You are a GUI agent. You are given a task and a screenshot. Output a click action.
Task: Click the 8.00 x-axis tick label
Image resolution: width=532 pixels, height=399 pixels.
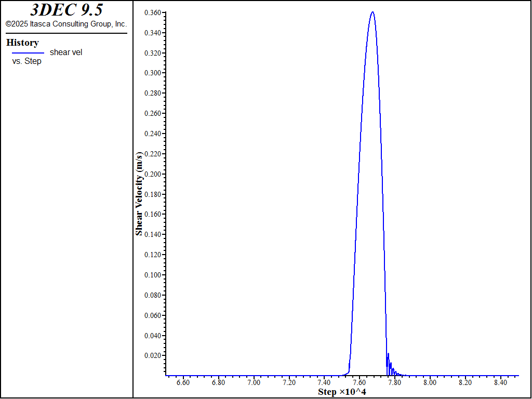(x=430, y=383)
